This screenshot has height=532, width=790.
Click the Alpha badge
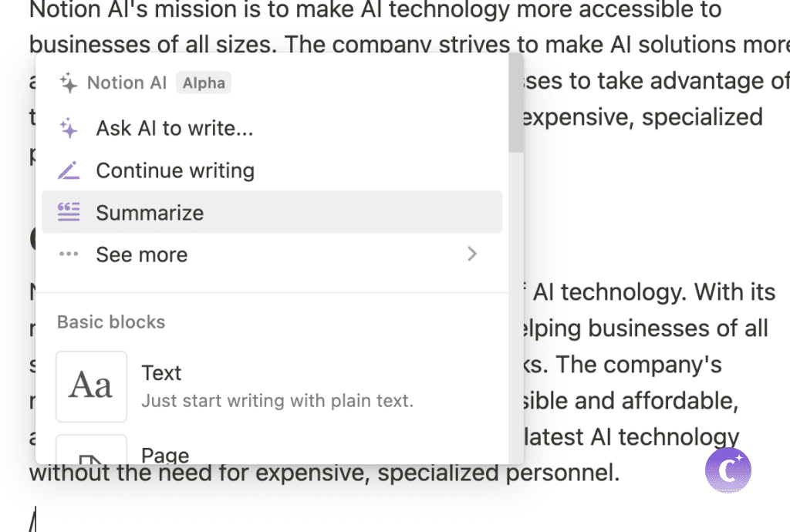(x=204, y=83)
